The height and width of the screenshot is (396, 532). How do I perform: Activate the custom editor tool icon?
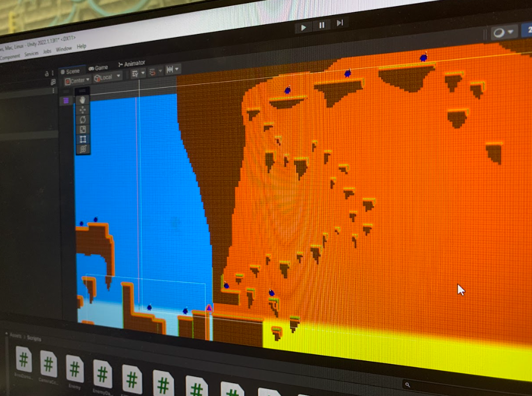[x=83, y=148]
